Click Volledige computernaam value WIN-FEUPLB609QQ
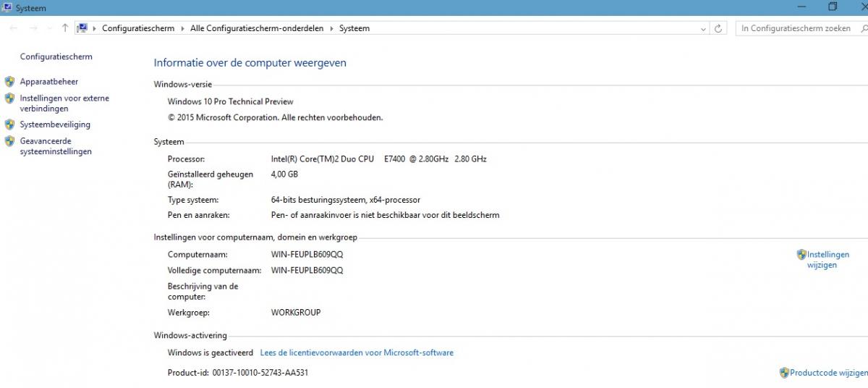Viewport: 868px width, 388px height. (x=307, y=271)
